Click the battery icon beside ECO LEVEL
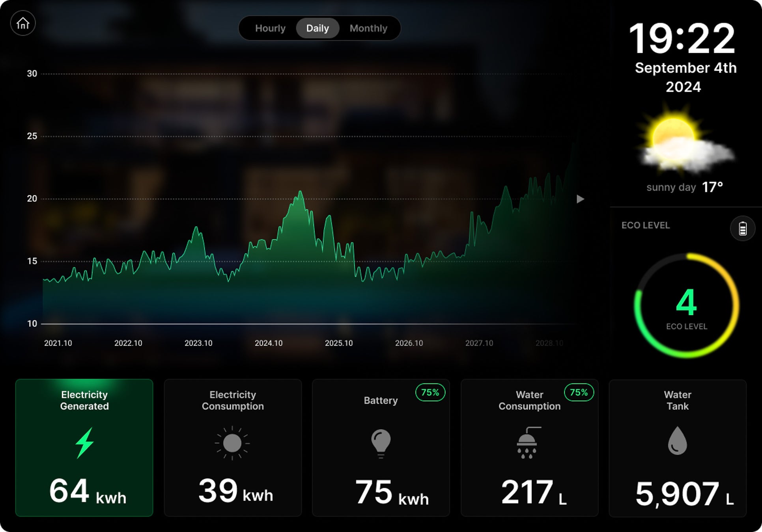This screenshot has height=532, width=762. point(742,228)
